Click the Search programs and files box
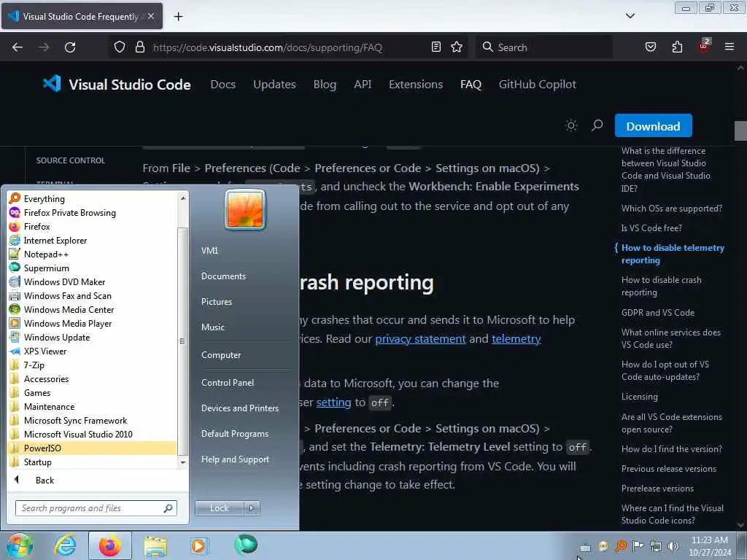This screenshot has width=747, height=560. coord(96,508)
